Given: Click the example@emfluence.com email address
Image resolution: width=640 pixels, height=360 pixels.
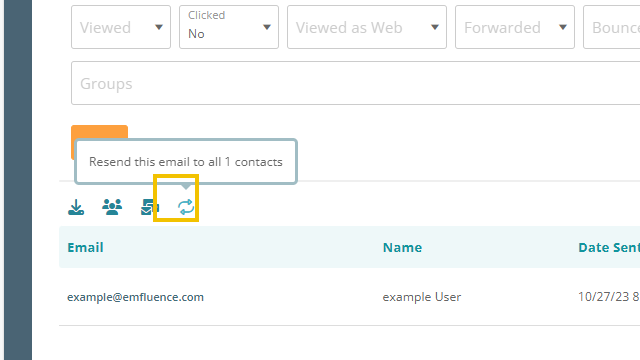Looking at the screenshot, I should click(136, 297).
